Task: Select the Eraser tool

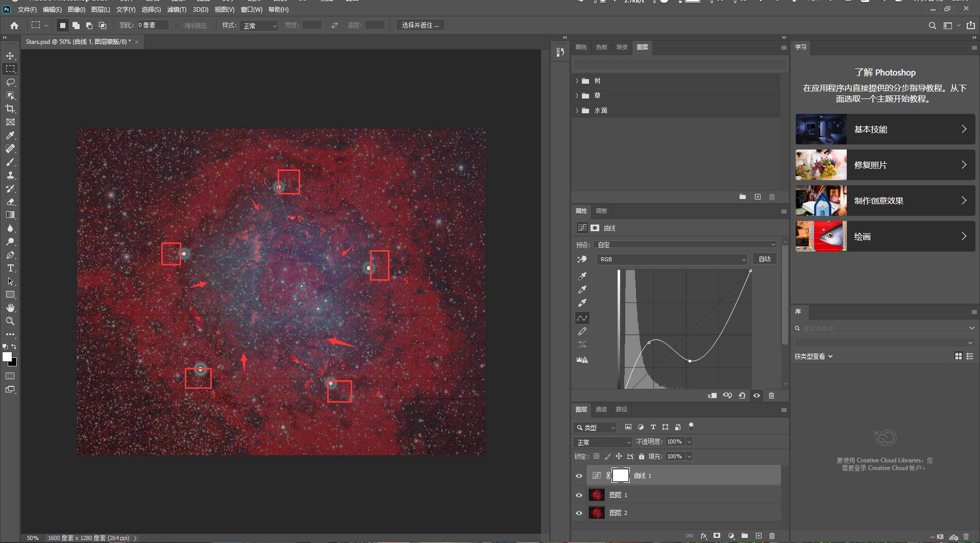Action: [x=10, y=202]
